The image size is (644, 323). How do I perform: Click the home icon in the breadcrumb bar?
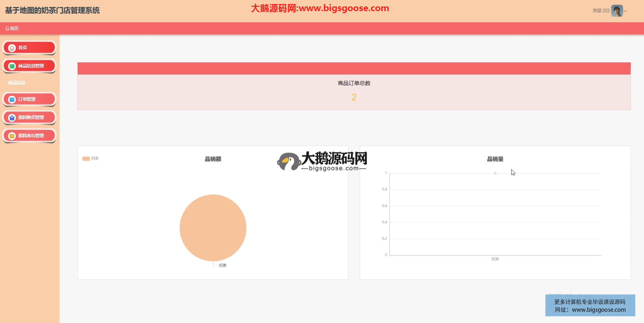pos(7,29)
